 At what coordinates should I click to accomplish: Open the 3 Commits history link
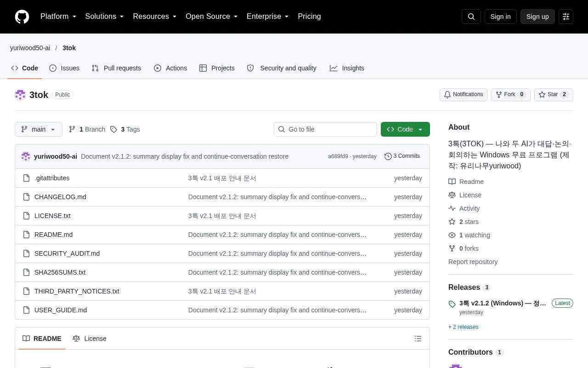pos(402,156)
